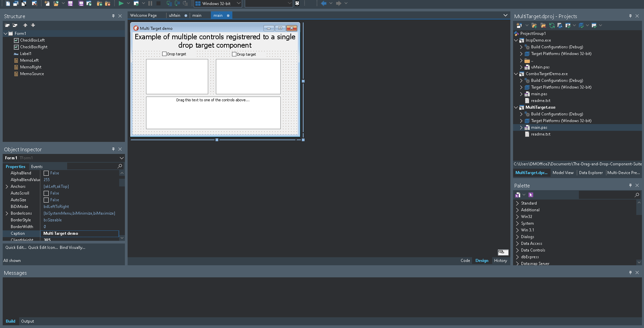644x328 pixels.
Task: Move selection down in Structure toolbar
Action: [33, 25]
